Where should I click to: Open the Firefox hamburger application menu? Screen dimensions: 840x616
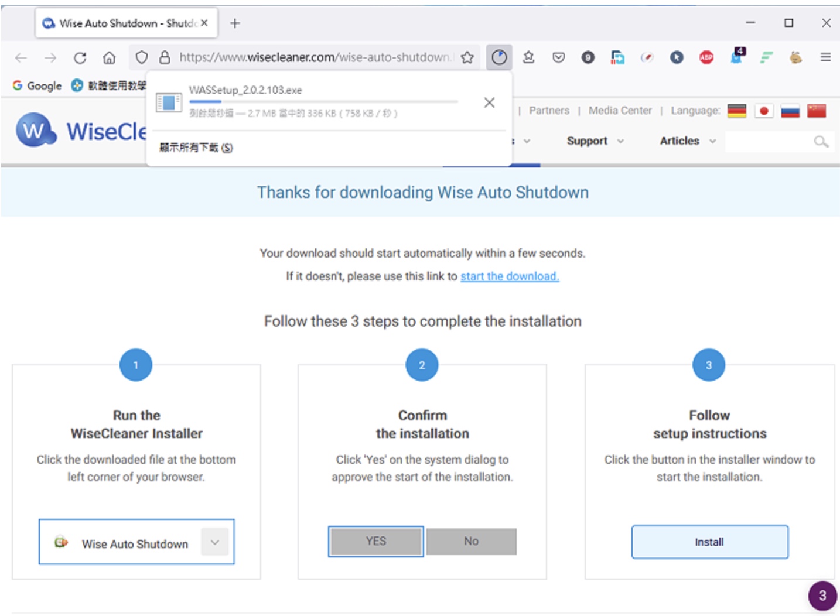[825, 57]
